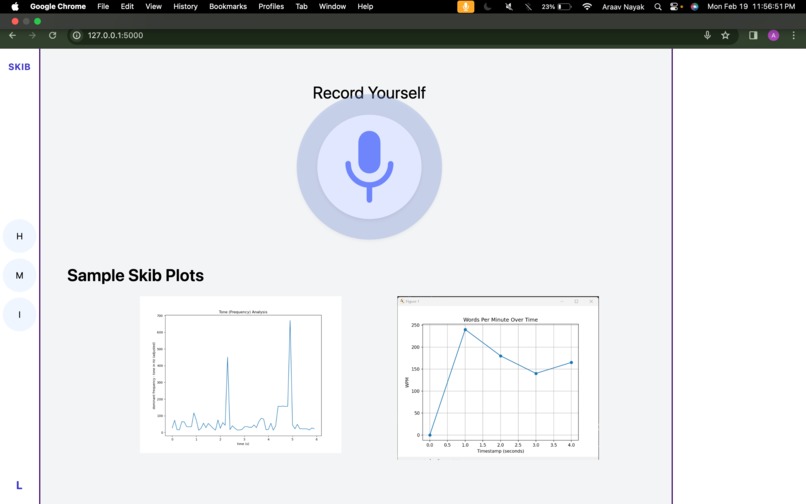806x504 pixels.
Task: Click the green full-screen window button
Action: point(38,21)
